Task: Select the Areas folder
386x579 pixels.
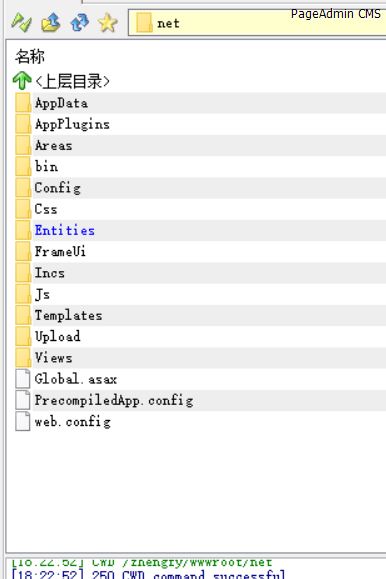Action: (54, 145)
